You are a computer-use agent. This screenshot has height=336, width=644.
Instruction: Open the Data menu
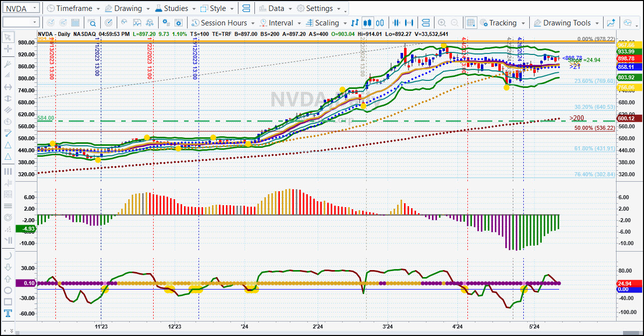coord(275,8)
